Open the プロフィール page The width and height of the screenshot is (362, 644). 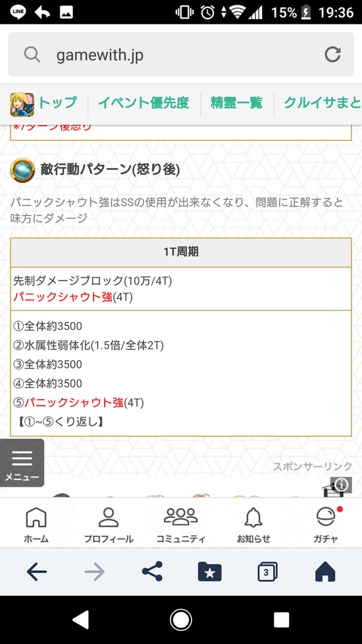[109, 525]
